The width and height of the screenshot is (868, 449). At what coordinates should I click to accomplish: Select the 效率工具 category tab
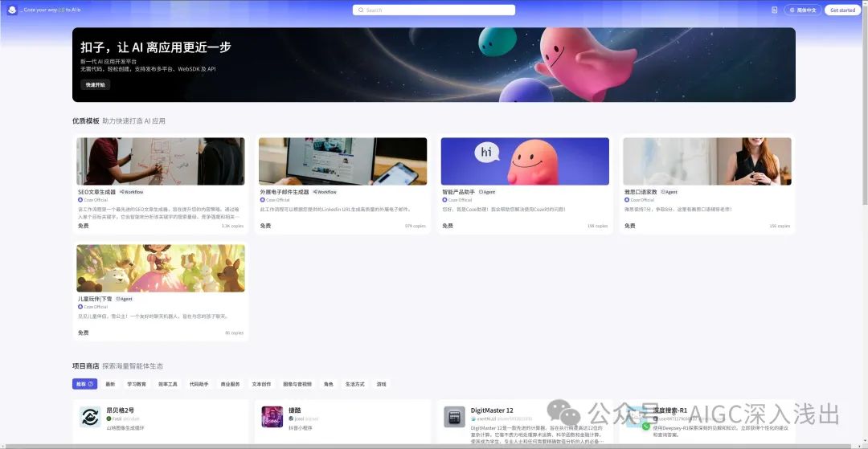[168, 384]
